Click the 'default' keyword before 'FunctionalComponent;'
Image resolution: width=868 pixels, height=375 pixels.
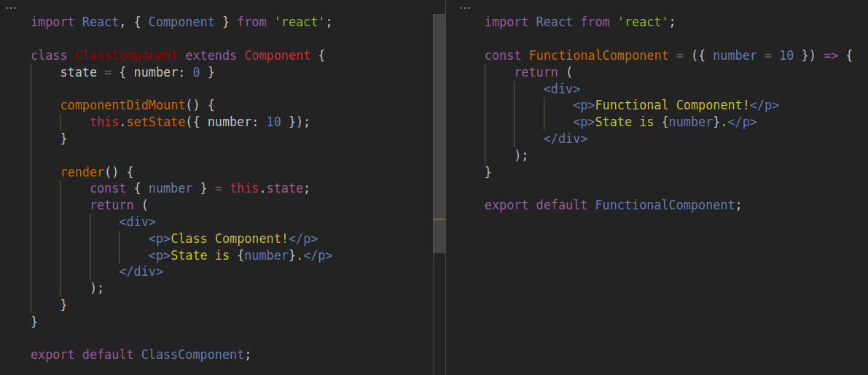(x=562, y=205)
